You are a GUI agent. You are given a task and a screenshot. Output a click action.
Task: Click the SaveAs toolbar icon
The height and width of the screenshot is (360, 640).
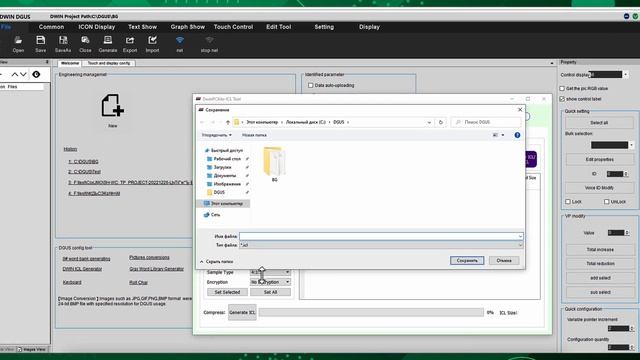coord(63,40)
